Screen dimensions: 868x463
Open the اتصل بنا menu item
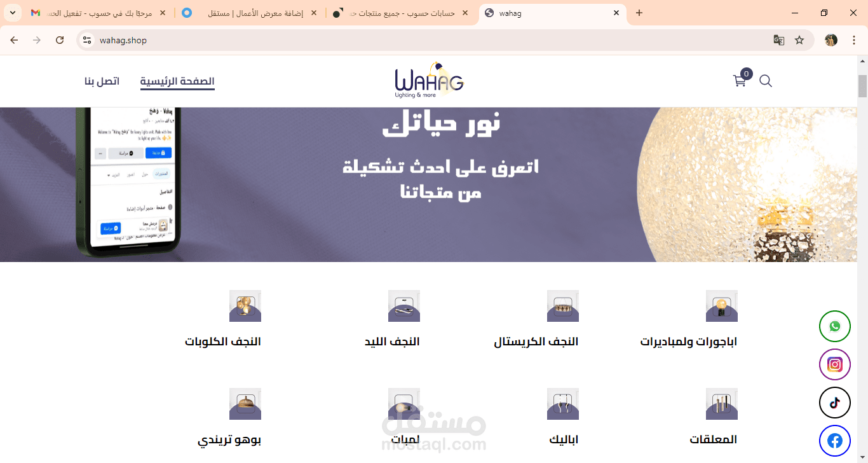(x=102, y=81)
